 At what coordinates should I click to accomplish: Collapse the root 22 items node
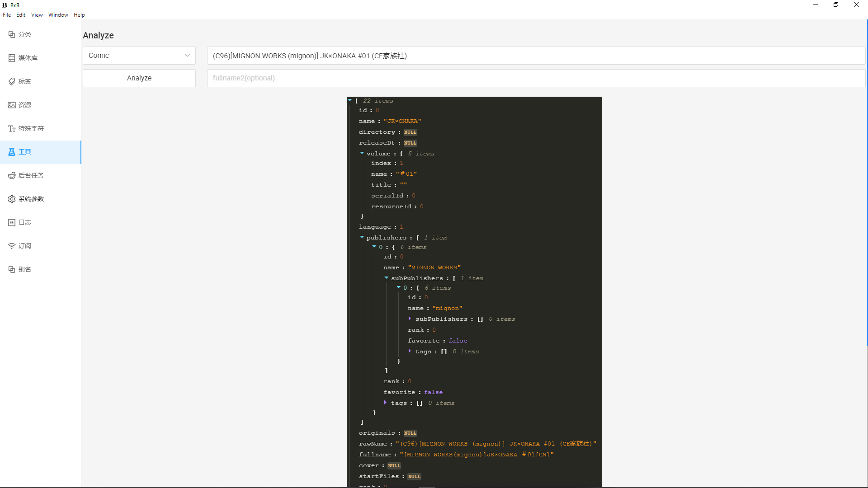[350, 100]
